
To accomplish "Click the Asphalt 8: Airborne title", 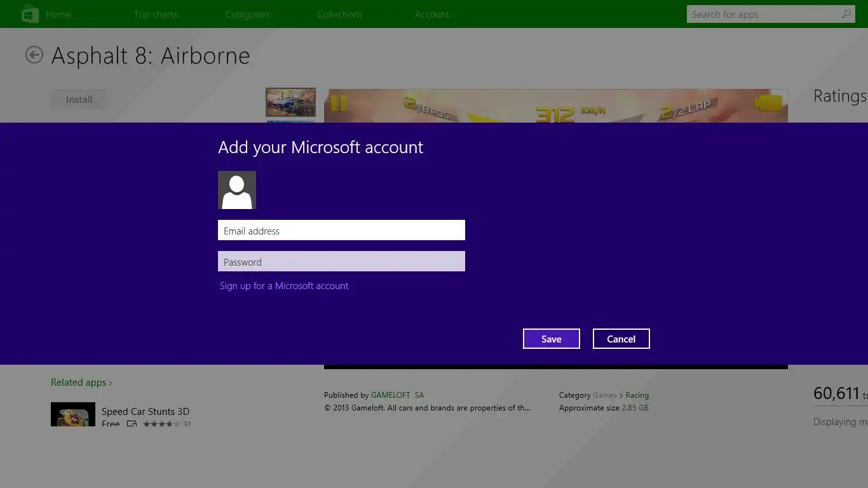I will 151,55.
